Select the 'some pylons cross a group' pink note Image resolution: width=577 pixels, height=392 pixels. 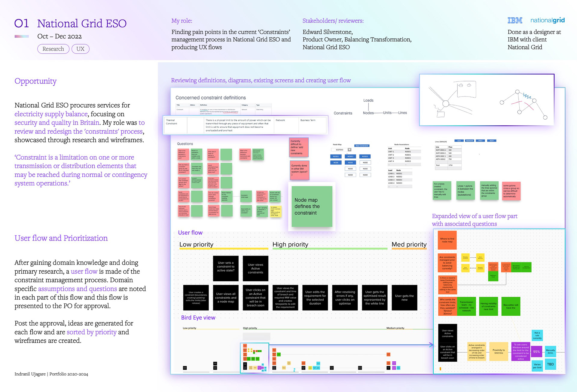511,191
